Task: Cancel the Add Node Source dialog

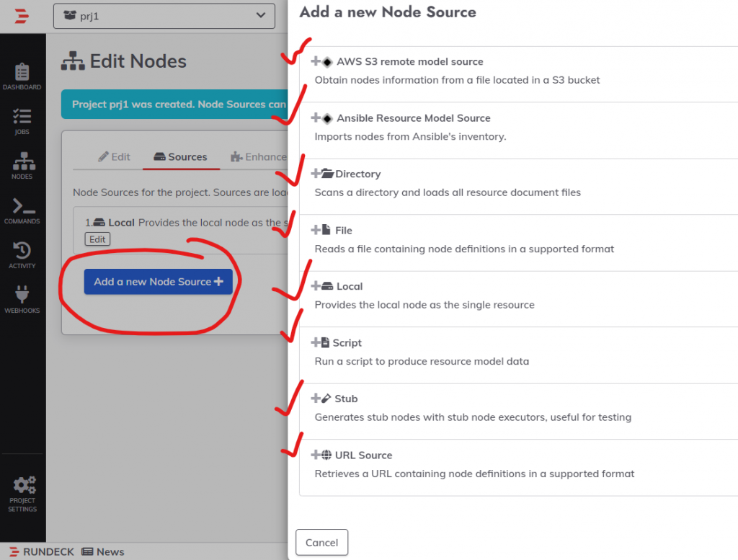Action: [321, 543]
